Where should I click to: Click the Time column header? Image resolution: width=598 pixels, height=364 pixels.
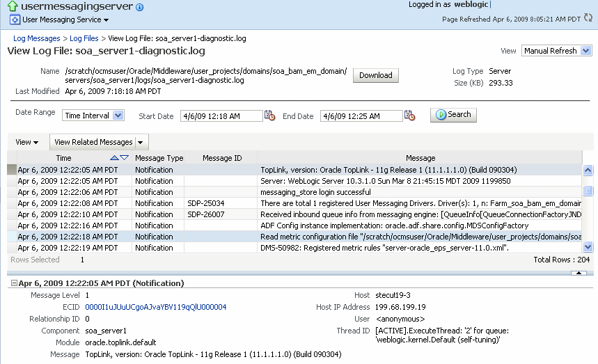63,158
